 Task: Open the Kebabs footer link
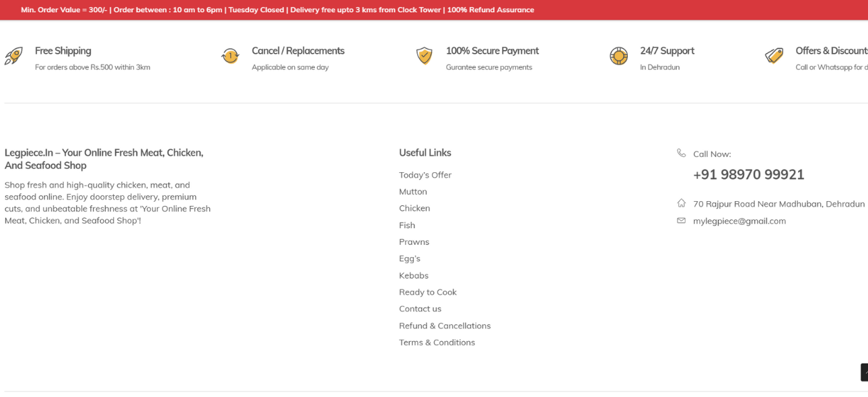(x=413, y=276)
